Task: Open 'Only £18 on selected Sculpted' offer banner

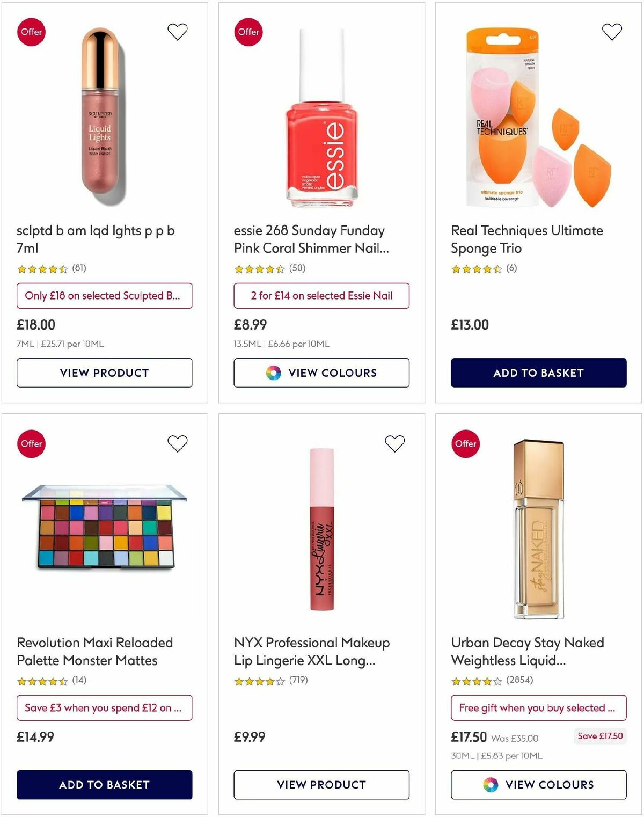Action: (x=104, y=296)
